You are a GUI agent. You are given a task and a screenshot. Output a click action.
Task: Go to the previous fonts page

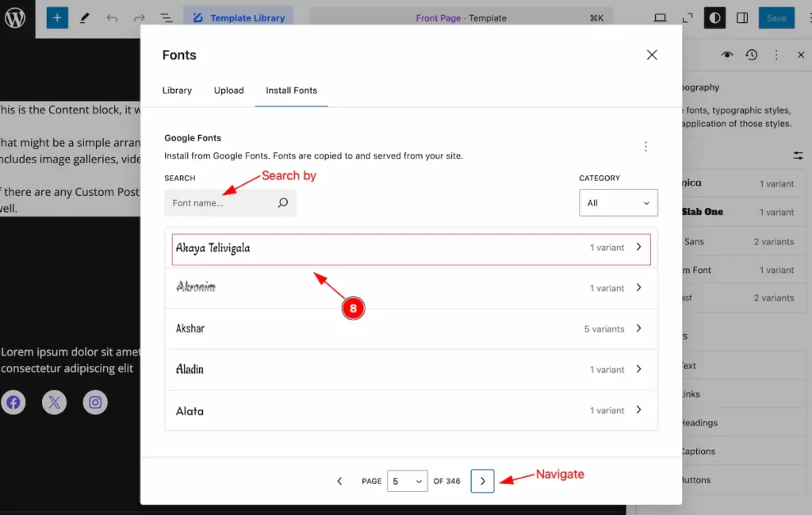[339, 482]
